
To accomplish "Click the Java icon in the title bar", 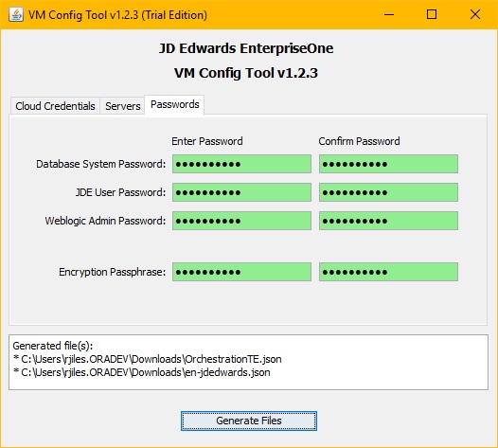I will pos(16,14).
